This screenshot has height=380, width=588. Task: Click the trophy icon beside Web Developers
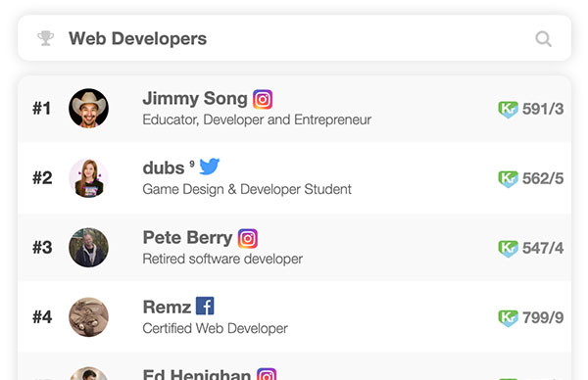point(45,38)
